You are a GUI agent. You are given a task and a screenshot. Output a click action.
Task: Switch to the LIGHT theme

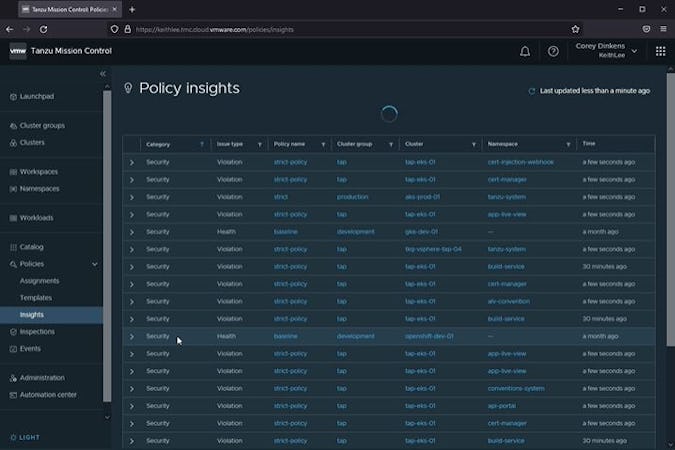(25, 437)
